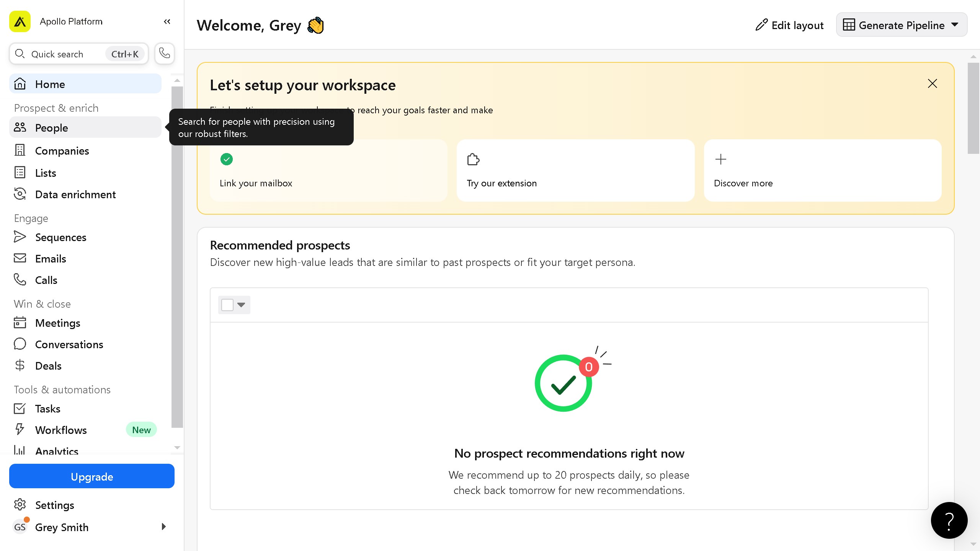This screenshot has height=551, width=980.
Task: Click the Apollo logo in top left
Action: click(20, 21)
